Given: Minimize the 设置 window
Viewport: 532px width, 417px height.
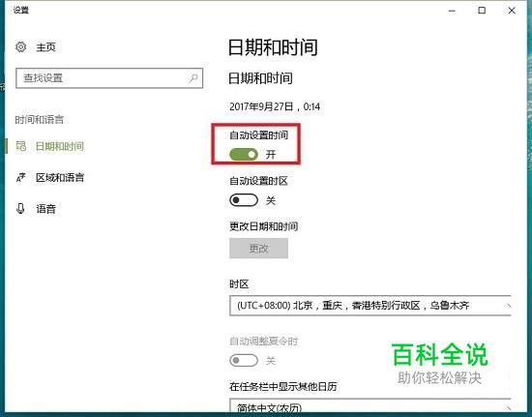Looking at the screenshot, I should [452, 11].
